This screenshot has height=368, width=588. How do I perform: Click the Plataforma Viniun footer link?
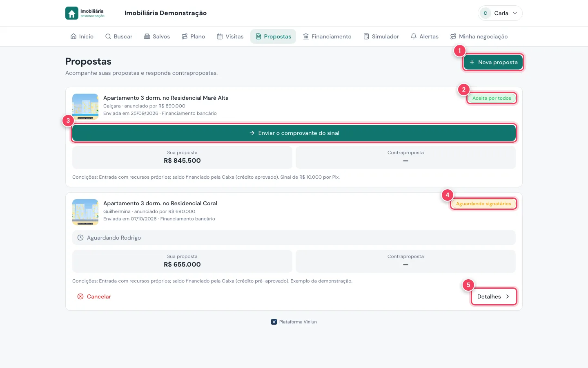point(294,322)
